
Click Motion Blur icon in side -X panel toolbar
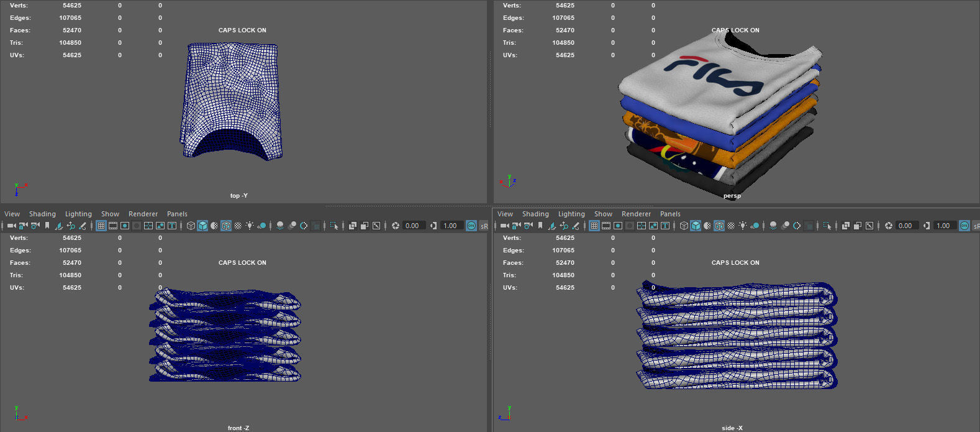(785, 226)
